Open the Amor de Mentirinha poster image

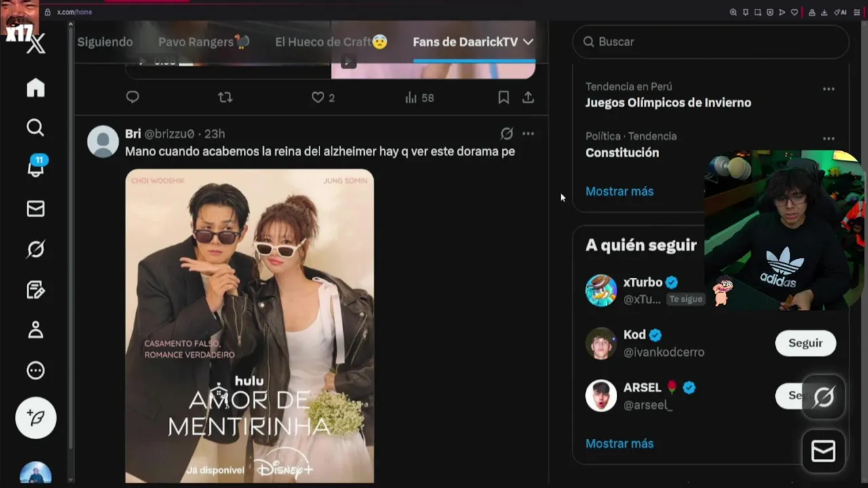250,325
